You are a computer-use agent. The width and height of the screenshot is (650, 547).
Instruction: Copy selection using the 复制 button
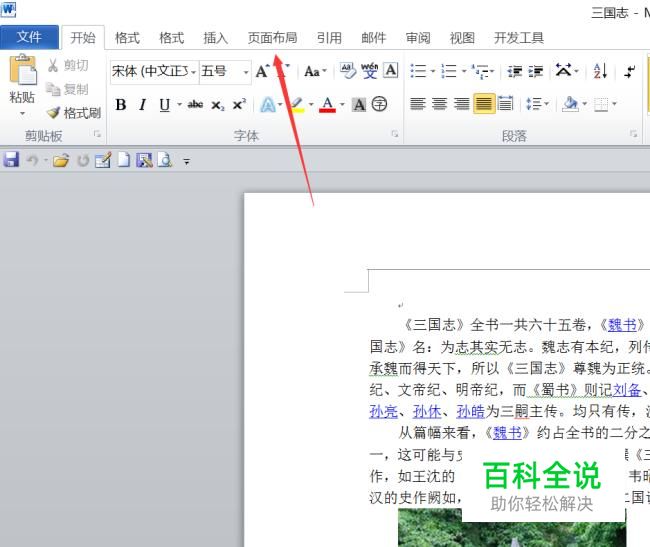(67, 89)
